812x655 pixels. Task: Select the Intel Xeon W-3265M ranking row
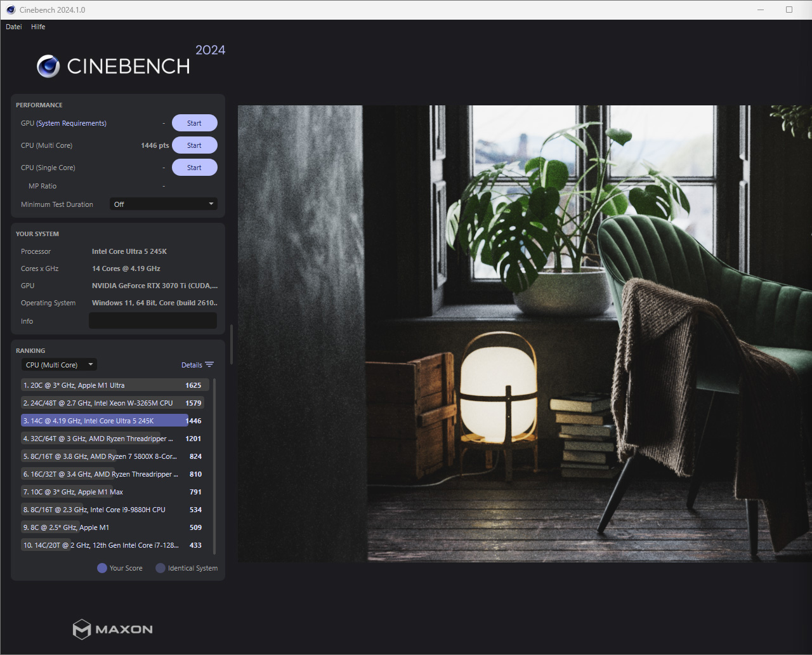(115, 403)
